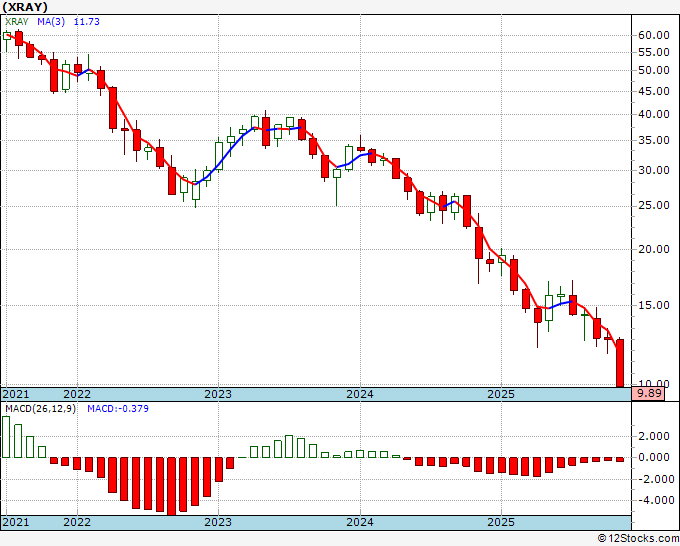
Task: Click the tallest green MACD bar in 2021
Action: tap(6, 437)
